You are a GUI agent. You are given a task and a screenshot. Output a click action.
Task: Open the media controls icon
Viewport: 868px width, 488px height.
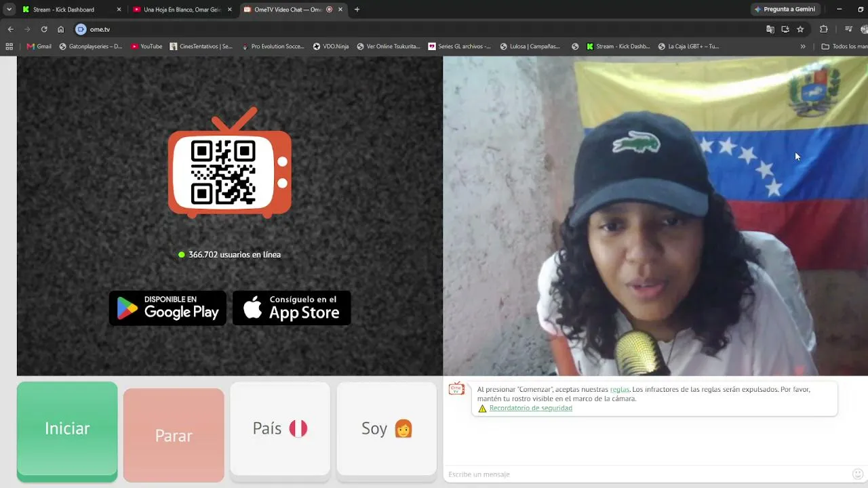point(848,29)
